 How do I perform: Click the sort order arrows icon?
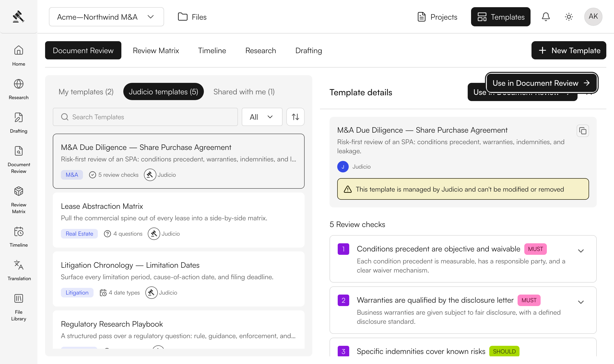tap(295, 117)
